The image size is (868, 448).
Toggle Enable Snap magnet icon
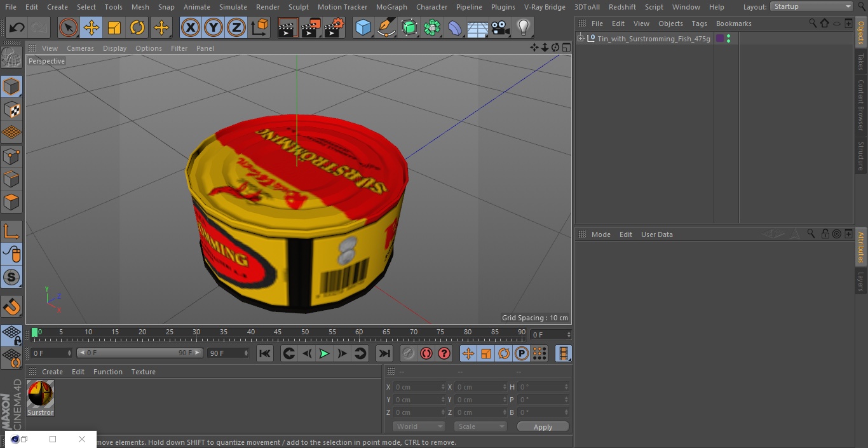click(x=11, y=307)
